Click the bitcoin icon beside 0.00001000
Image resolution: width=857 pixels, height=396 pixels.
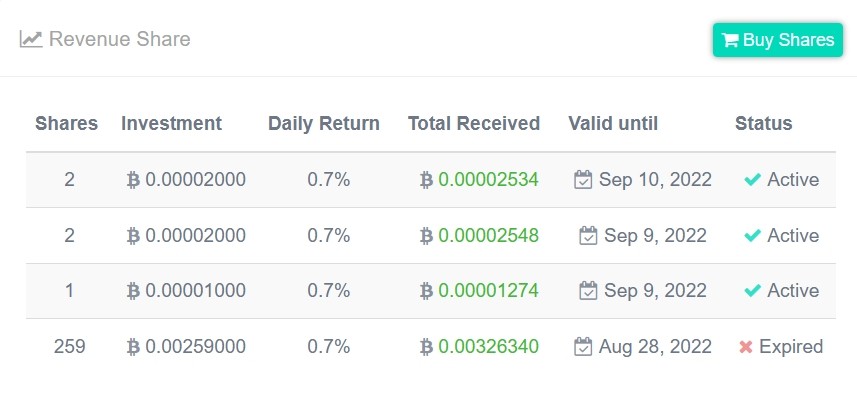tap(133, 291)
